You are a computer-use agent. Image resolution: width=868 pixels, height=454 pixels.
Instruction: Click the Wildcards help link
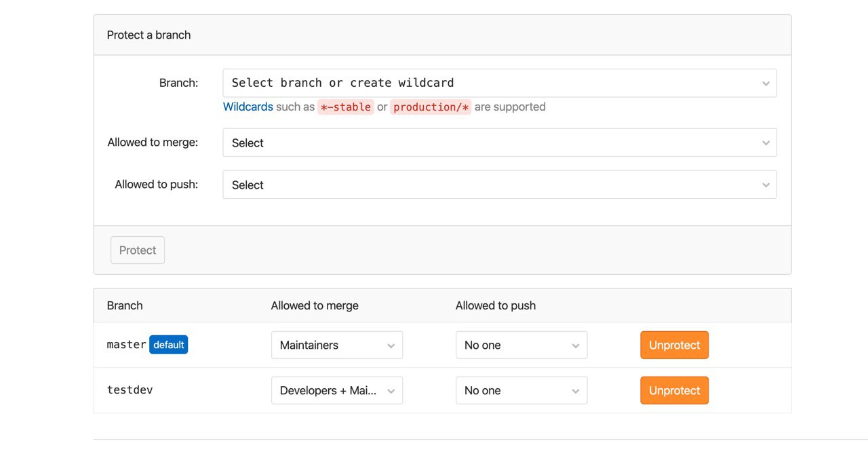pos(248,107)
